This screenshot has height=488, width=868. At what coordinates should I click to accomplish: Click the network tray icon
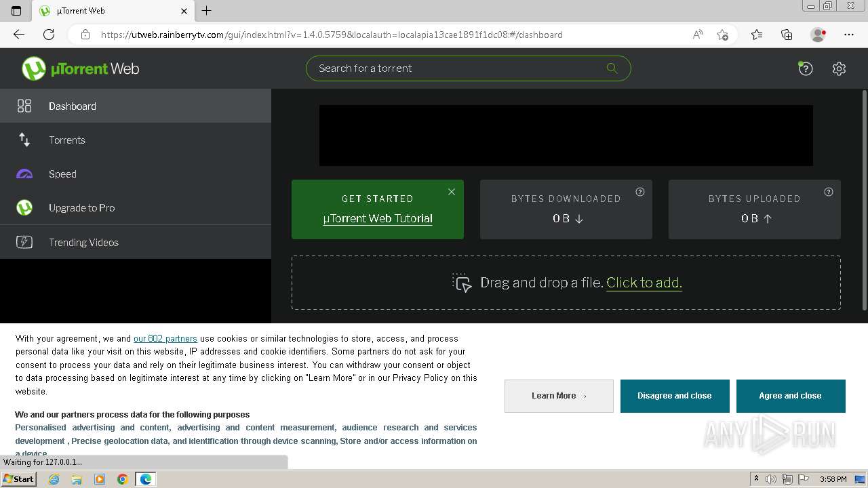point(787,479)
